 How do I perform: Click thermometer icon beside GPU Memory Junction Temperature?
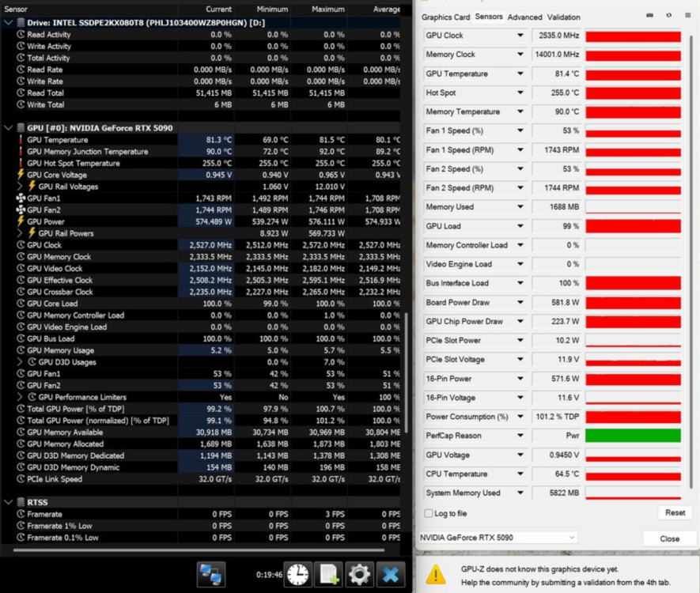[21, 151]
